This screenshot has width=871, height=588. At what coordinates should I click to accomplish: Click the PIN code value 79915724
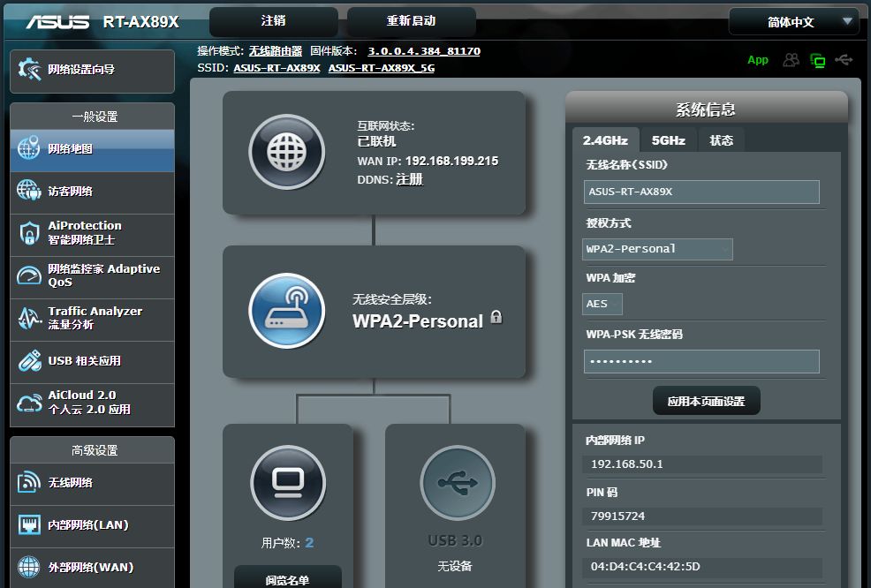click(617, 516)
